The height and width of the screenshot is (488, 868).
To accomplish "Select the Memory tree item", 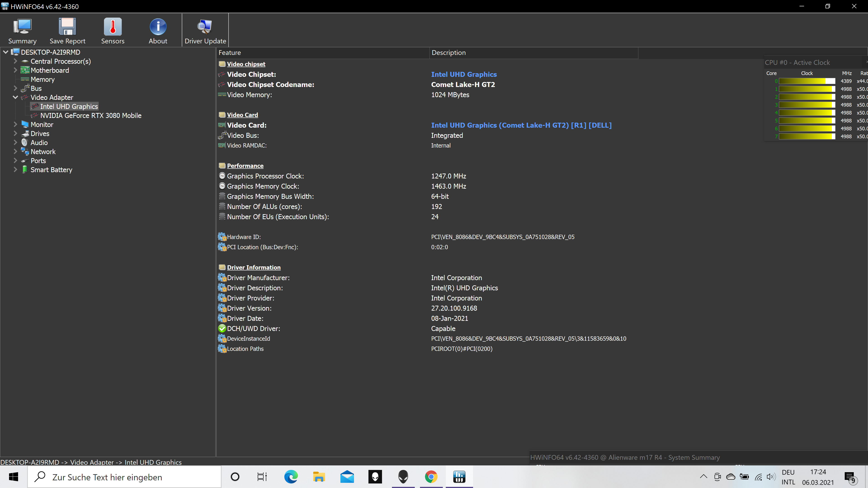I will (42, 80).
